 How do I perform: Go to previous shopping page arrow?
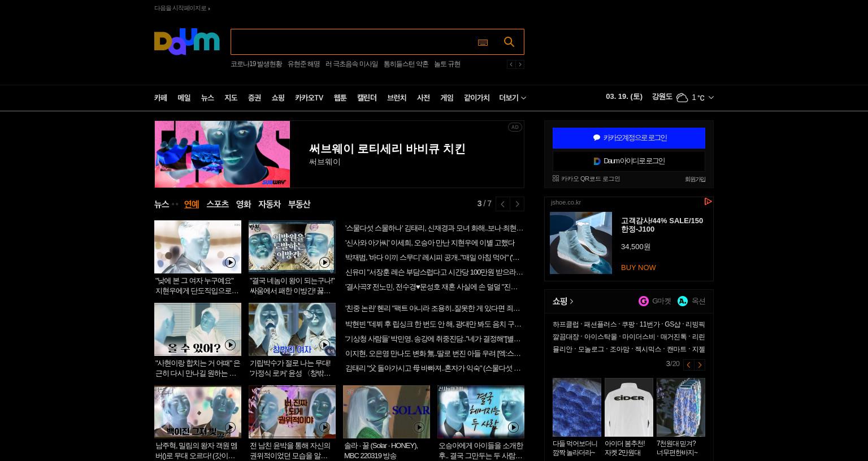point(688,365)
